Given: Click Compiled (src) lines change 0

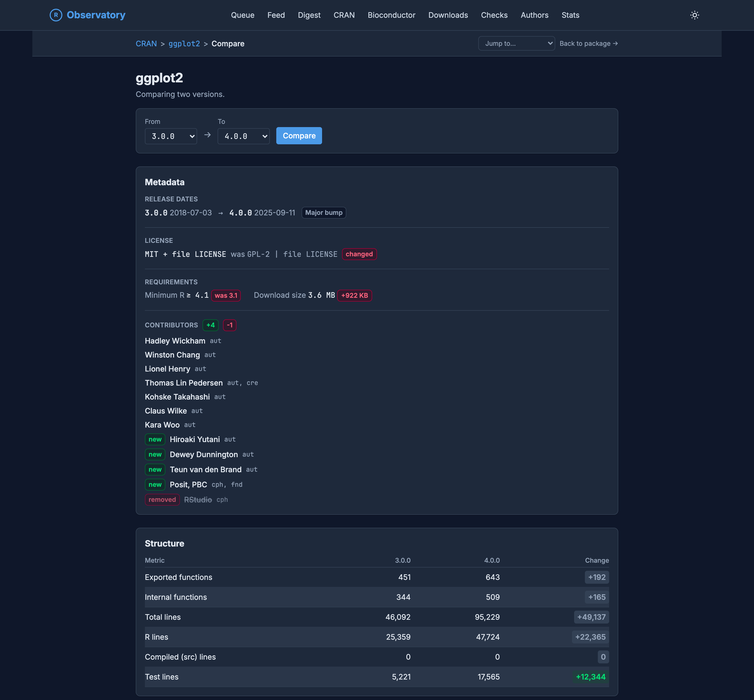Looking at the screenshot, I should [x=603, y=657].
